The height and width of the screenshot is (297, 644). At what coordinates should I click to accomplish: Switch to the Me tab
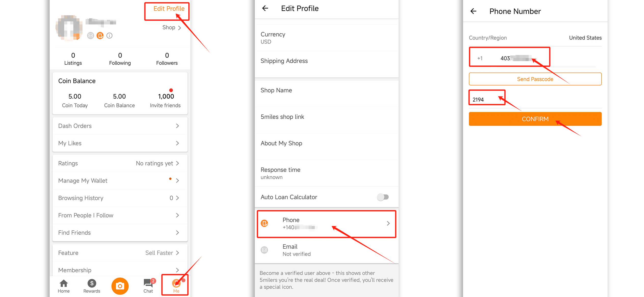pyautogui.click(x=176, y=286)
